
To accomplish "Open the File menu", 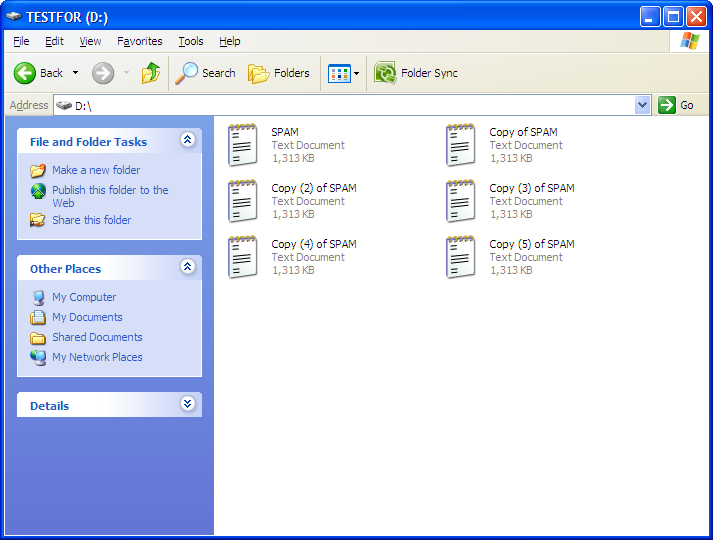I will click(21, 41).
